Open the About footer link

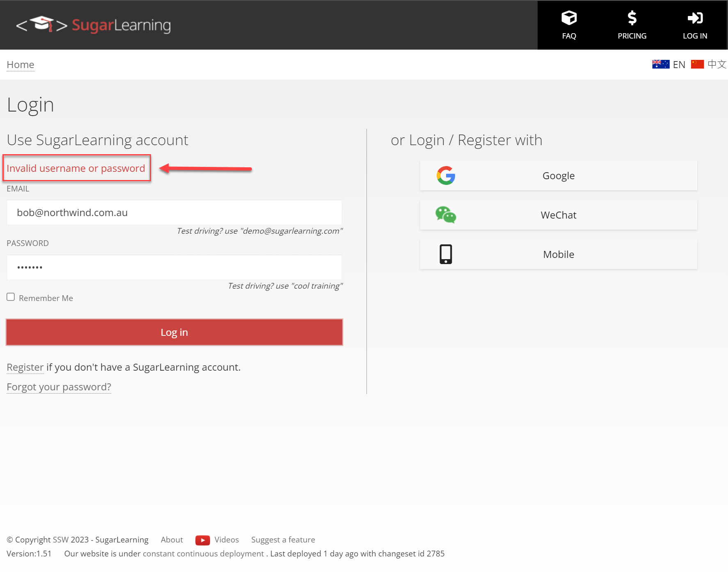(x=172, y=540)
